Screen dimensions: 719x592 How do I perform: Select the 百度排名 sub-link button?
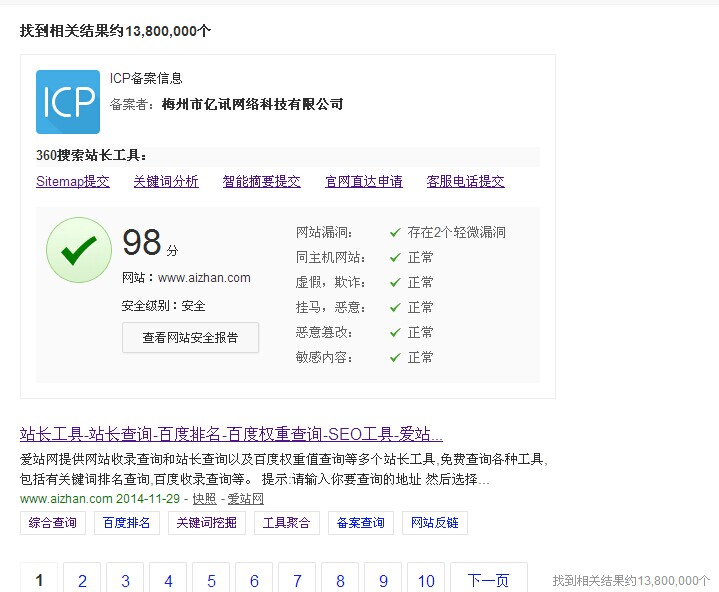coord(126,523)
